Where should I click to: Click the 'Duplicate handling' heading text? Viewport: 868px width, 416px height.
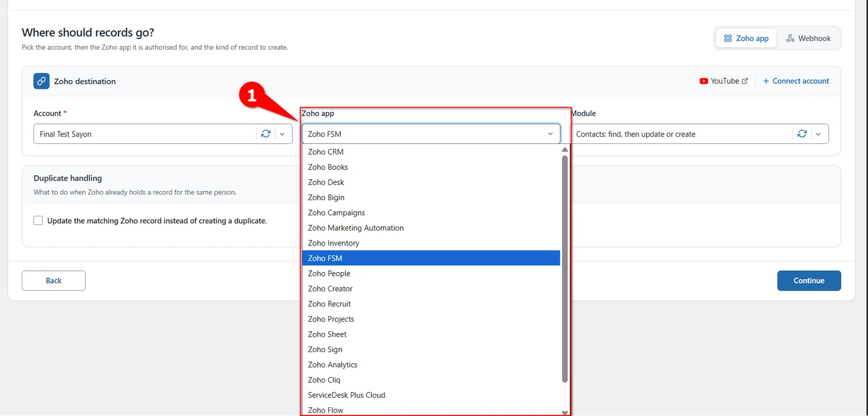click(68, 178)
